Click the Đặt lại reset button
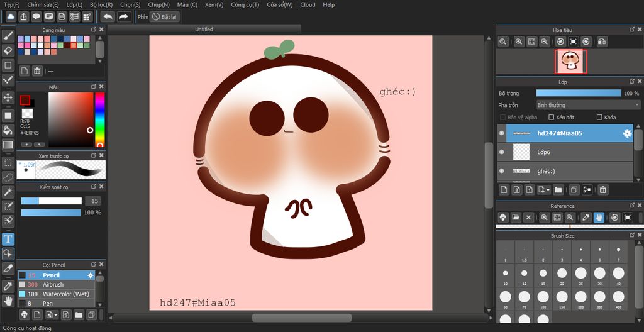This screenshot has width=644, height=332. [x=165, y=17]
